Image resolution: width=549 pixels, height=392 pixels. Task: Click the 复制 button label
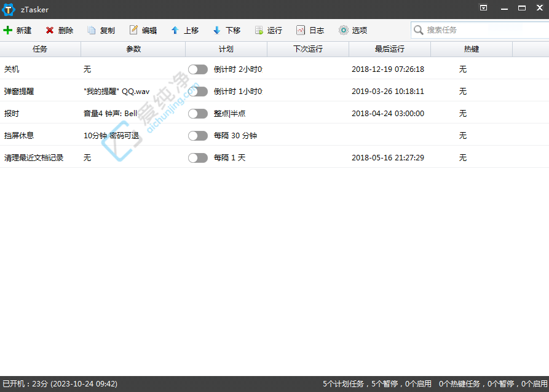coord(108,31)
